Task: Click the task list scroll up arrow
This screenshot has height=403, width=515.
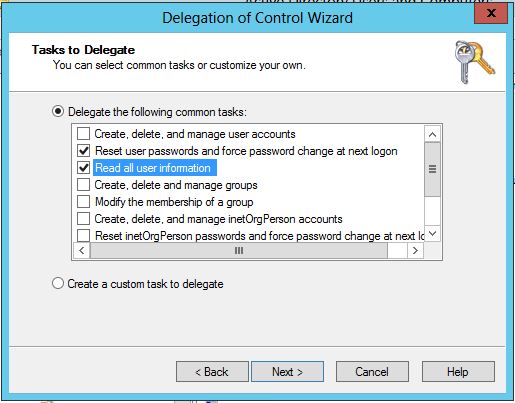Action: 432,134
